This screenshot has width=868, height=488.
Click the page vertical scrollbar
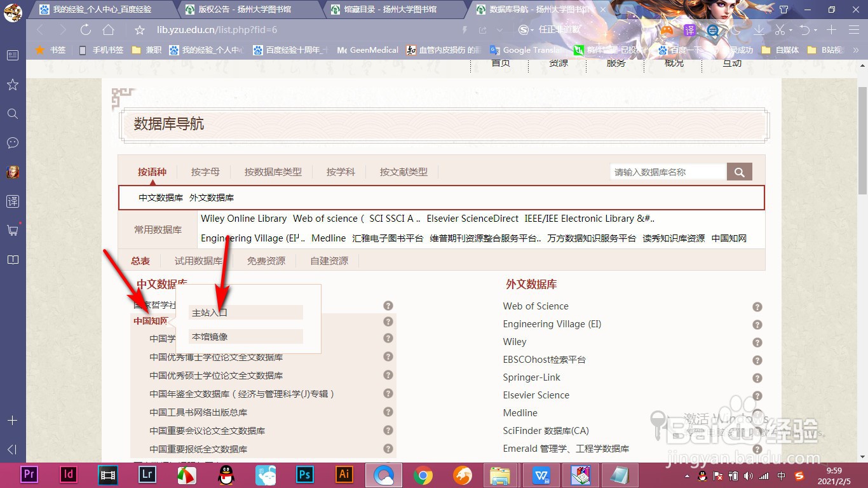pos(862,140)
